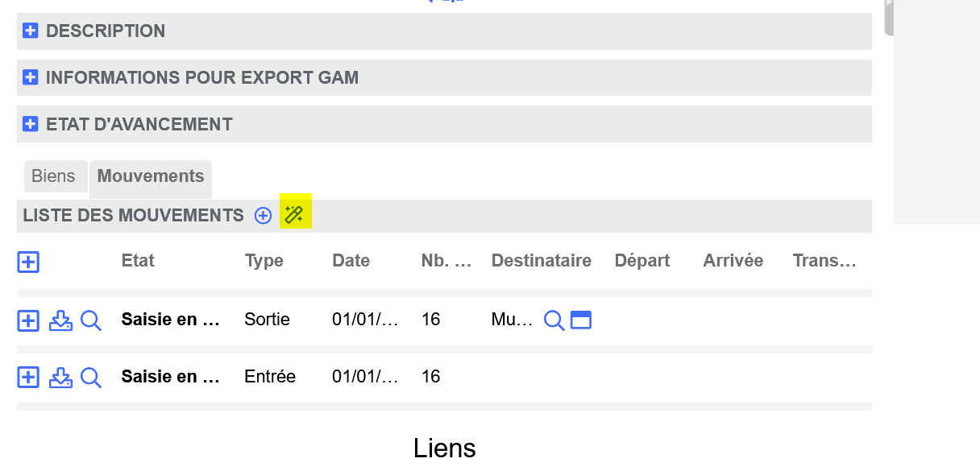Click the highlighted magic wand icon

click(295, 215)
